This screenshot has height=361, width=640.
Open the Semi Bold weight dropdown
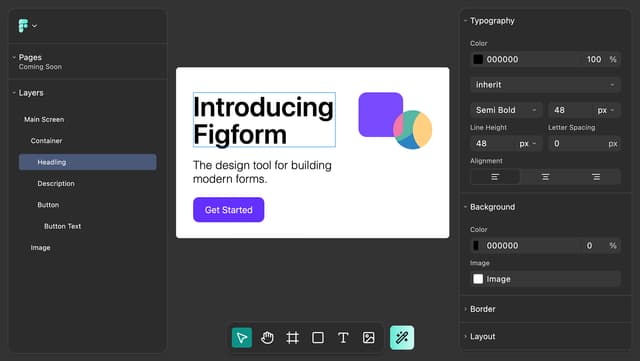pyautogui.click(x=506, y=110)
